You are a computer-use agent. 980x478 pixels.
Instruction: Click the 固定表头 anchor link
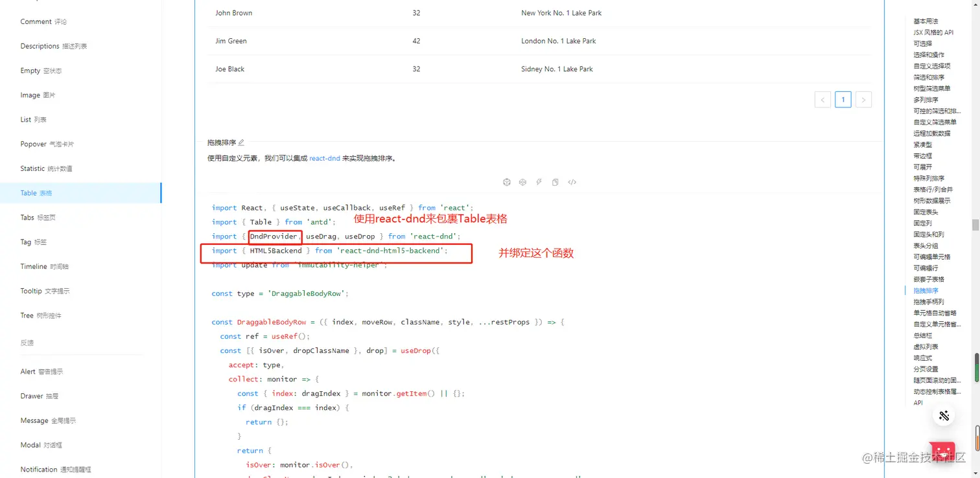925,212
